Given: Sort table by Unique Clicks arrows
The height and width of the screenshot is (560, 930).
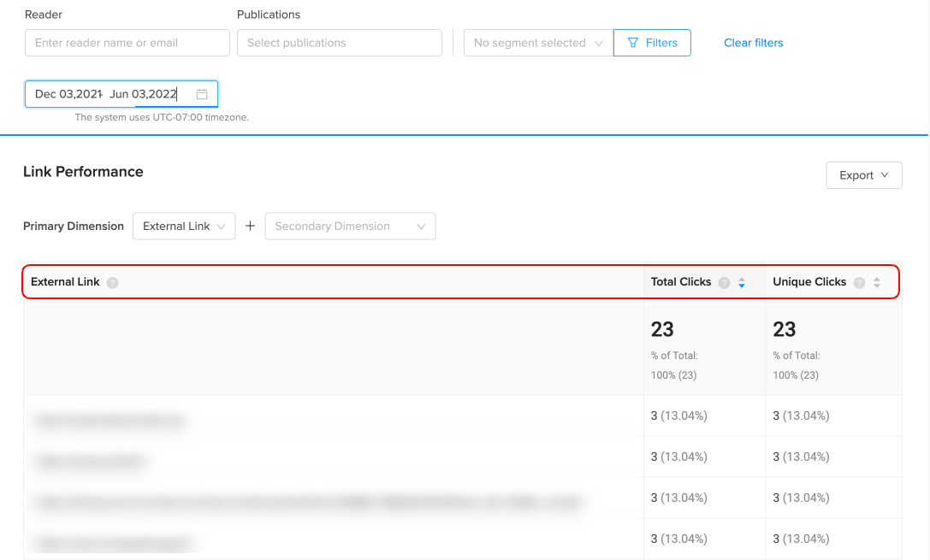Looking at the screenshot, I should pos(877,282).
